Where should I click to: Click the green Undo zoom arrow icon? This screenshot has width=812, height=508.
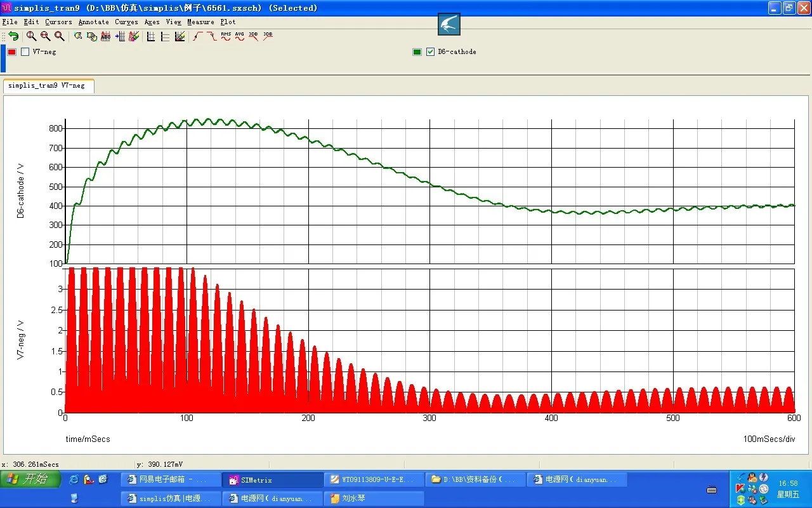coord(13,37)
